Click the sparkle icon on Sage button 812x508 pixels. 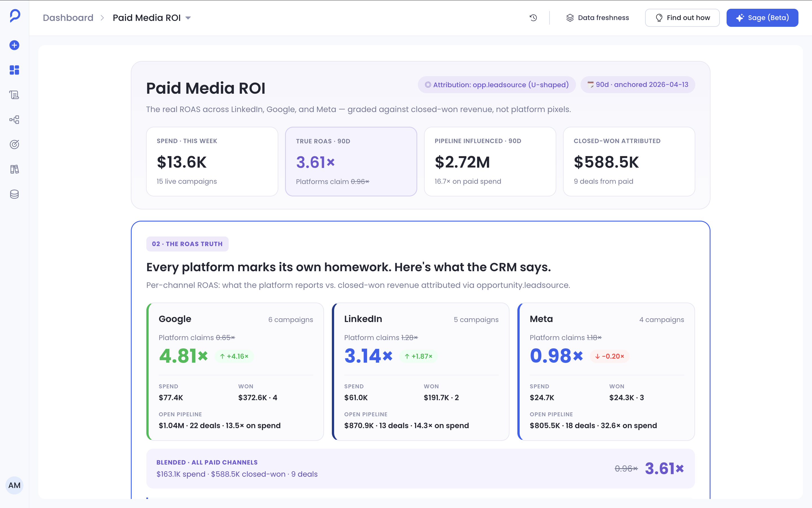740,18
